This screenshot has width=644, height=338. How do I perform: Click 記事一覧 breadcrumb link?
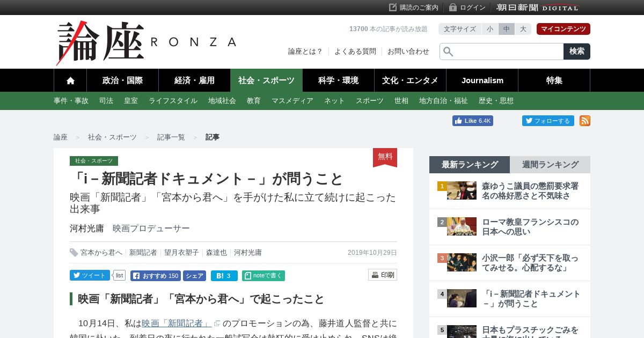[x=171, y=137]
